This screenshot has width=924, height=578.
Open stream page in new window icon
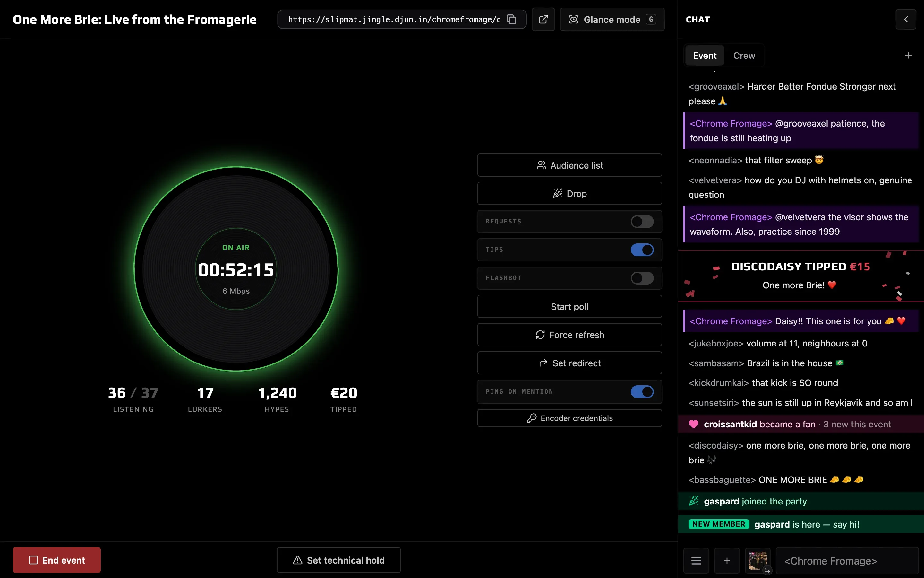[543, 20]
